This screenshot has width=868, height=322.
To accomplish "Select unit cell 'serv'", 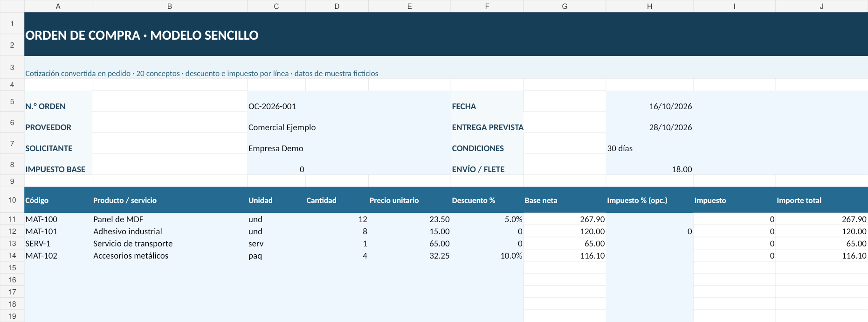I will 276,244.
